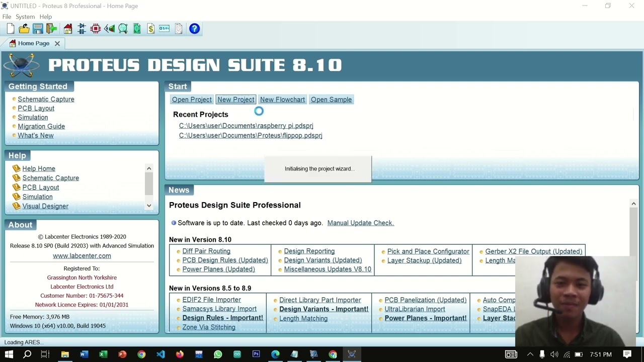Open Schematic Capture in Help panel
The height and width of the screenshot is (362, 644).
pos(50,178)
